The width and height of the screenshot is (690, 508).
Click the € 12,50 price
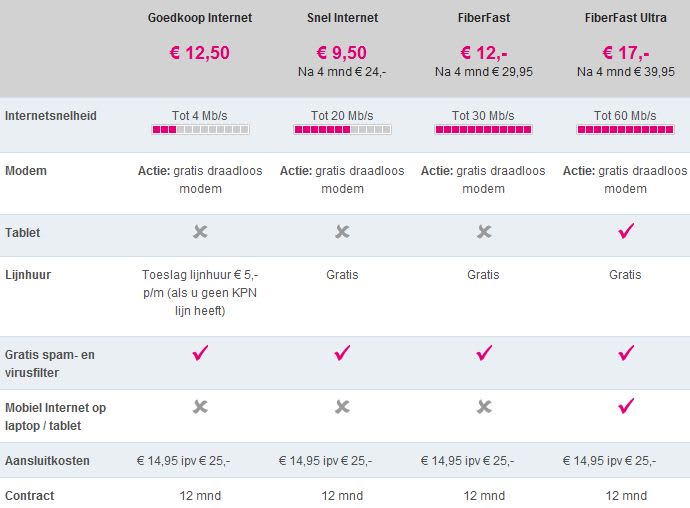pos(200,53)
